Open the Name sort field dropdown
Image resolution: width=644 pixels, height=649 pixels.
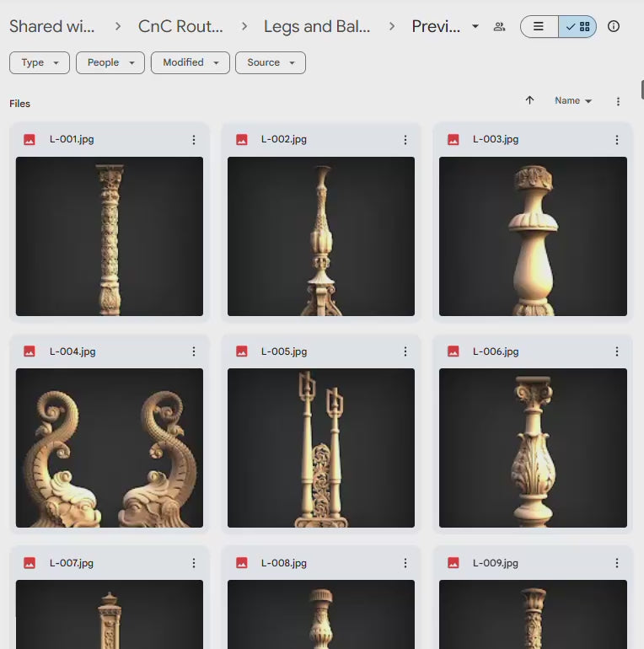pyautogui.click(x=573, y=100)
